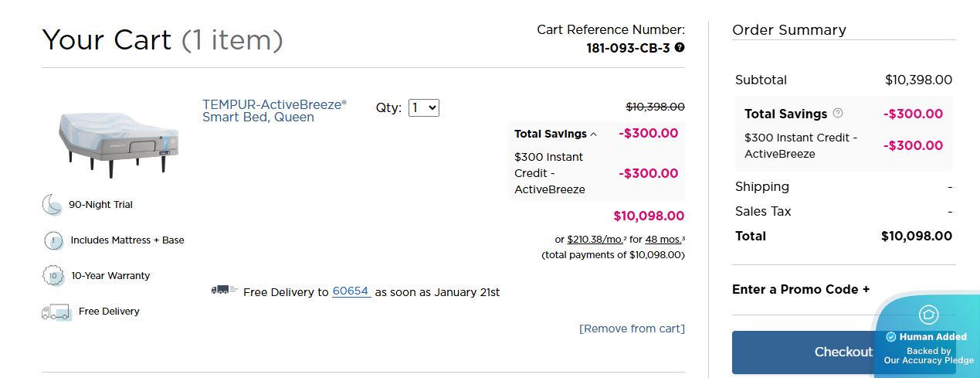
Task: Click the delivery truck icon beside the ZIP code line
Action: point(224,291)
